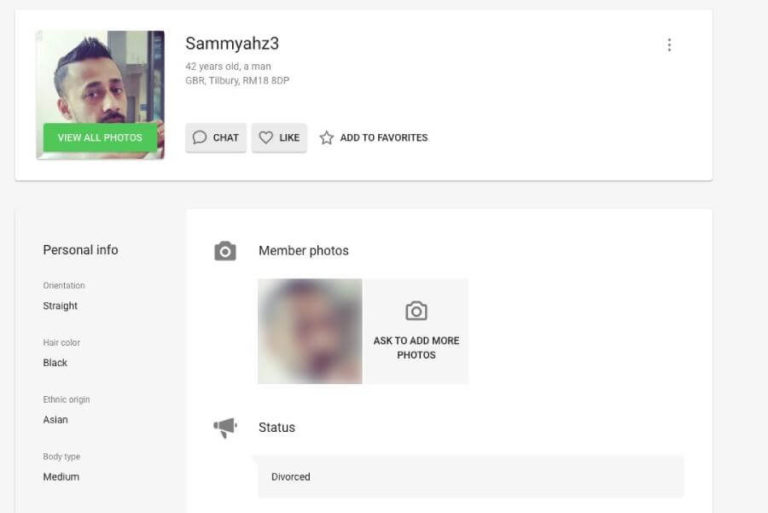Click the camera icon beside Member photos
This screenshot has width=768, height=513.
coord(225,251)
